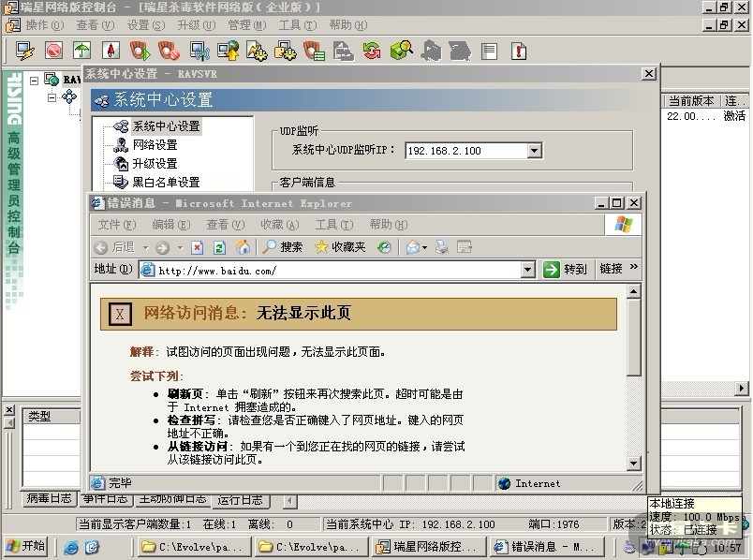Click the computer with globe upgrade arrow icon

click(228, 51)
